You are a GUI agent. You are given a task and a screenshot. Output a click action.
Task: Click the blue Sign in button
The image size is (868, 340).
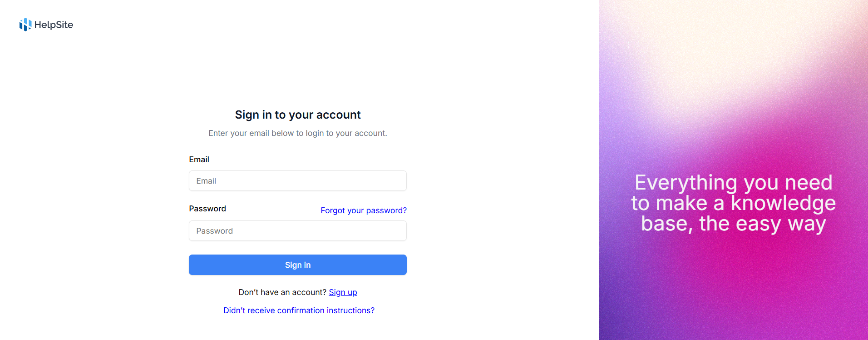(x=298, y=265)
